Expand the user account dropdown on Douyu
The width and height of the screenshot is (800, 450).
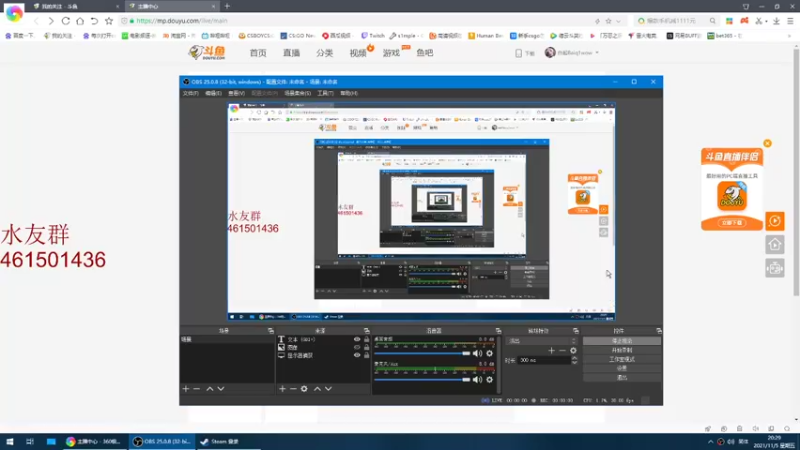(597, 53)
